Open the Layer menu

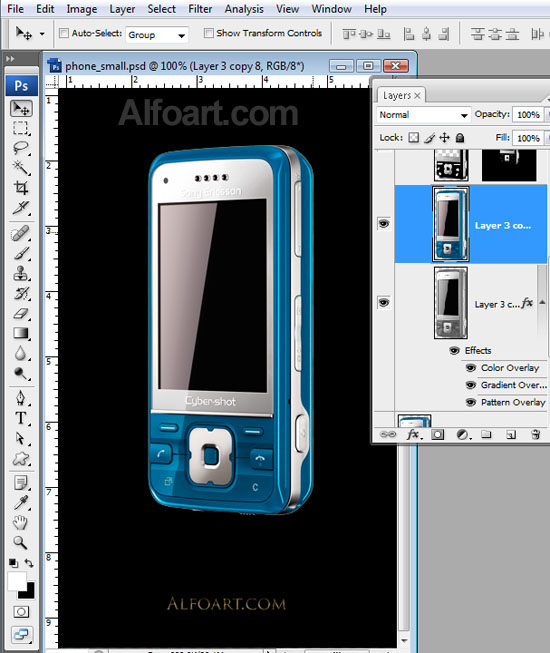[122, 9]
